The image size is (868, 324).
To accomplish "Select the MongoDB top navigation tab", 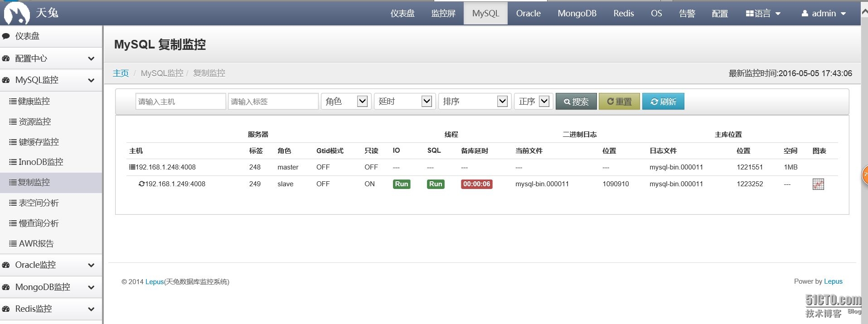I will point(577,14).
